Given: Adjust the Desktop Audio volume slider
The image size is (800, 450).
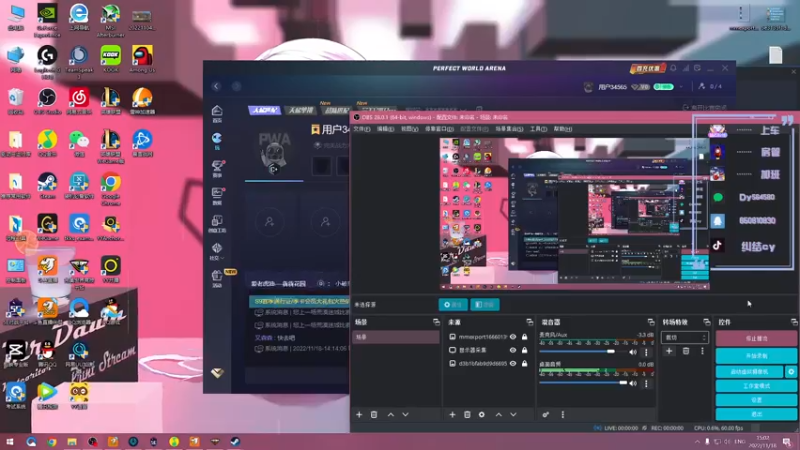Looking at the screenshot, I should pyautogui.click(x=583, y=383).
